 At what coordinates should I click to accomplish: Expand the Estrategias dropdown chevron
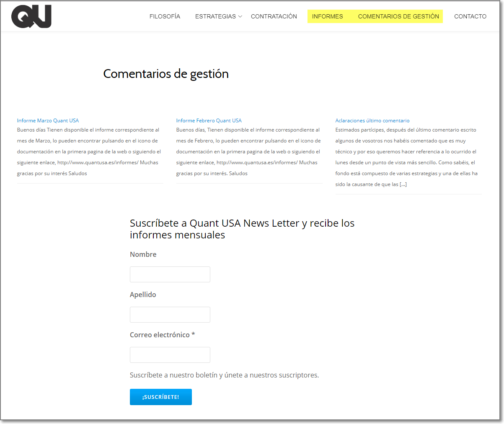click(x=240, y=17)
